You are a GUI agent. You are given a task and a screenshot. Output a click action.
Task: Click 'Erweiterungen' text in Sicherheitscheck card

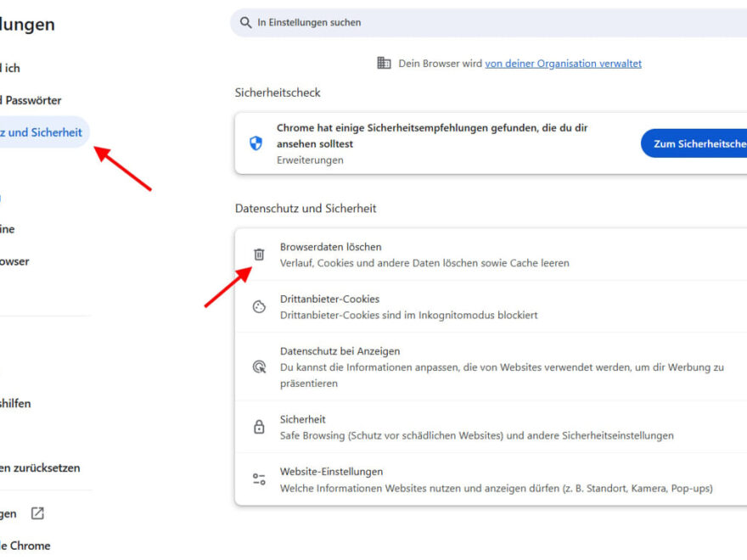[x=310, y=160]
